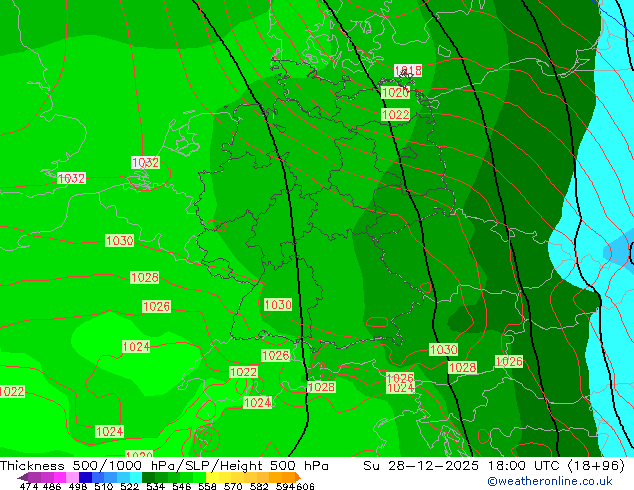The height and width of the screenshot is (490, 634).
Task: Click legend value 594
Action: pyautogui.click(x=285, y=486)
